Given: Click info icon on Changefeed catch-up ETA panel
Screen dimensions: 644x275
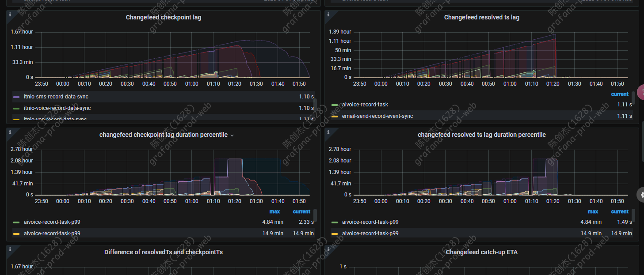Looking at the screenshot, I should point(328,249).
